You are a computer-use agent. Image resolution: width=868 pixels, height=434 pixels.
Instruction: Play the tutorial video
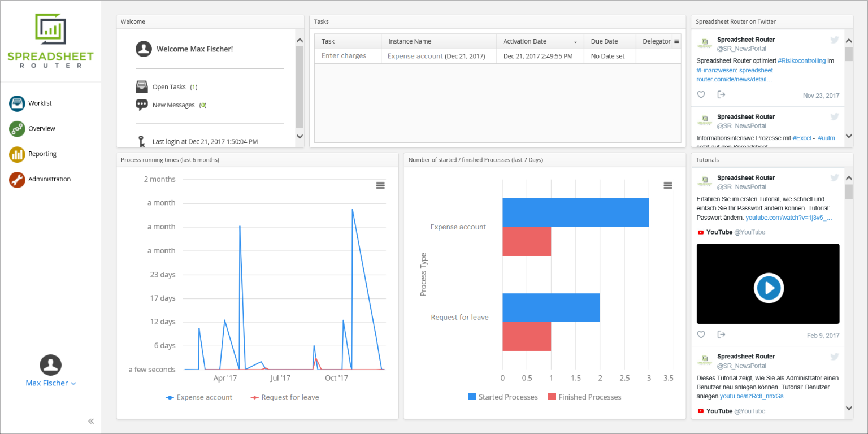[768, 288]
